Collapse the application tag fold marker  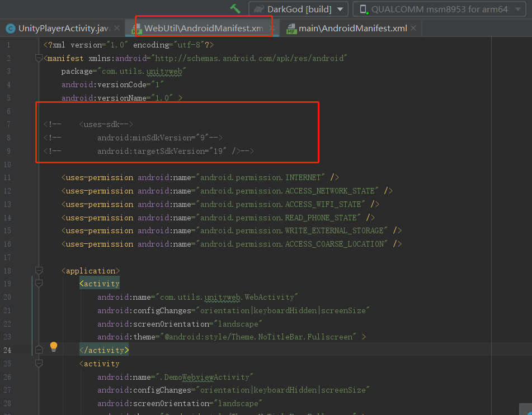tap(39, 271)
